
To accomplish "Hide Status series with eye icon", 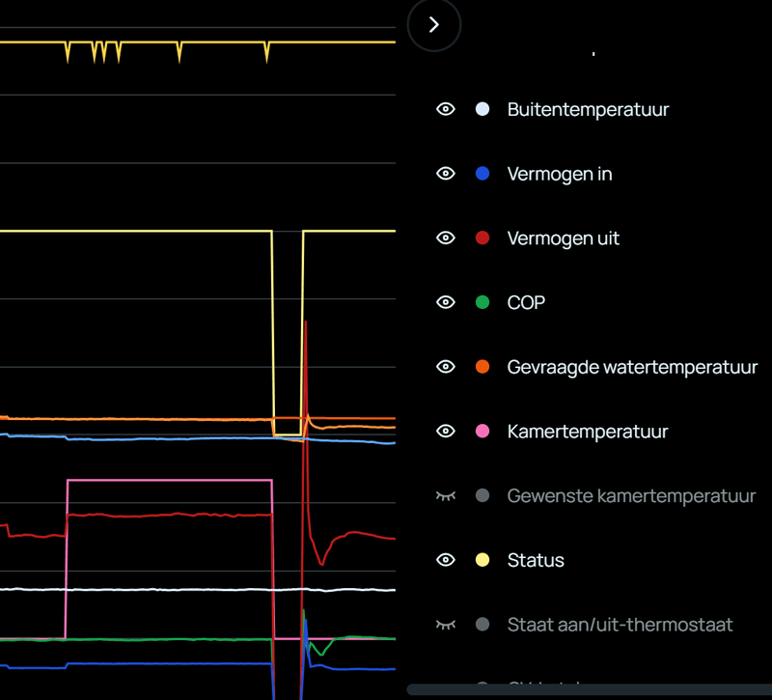I will point(445,560).
